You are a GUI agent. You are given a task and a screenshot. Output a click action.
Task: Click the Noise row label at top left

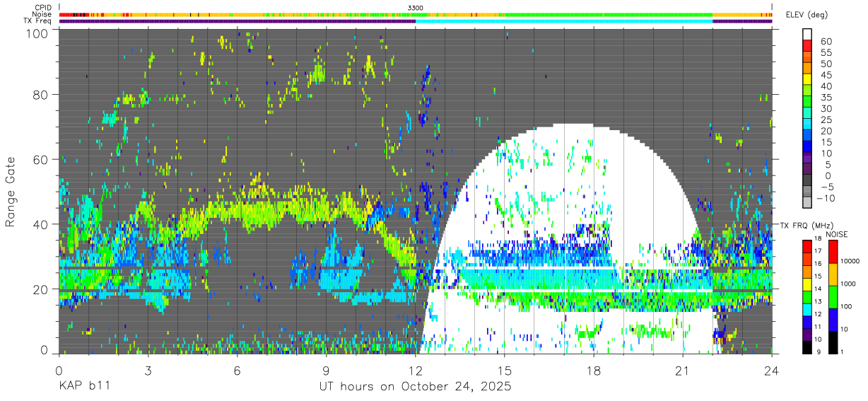click(42, 14)
